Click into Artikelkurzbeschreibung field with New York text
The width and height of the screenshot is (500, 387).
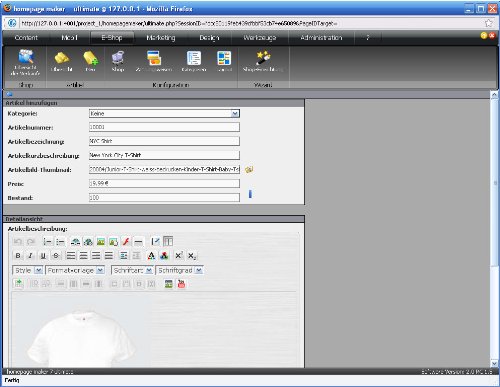pyautogui.click(x=164, y=155)
